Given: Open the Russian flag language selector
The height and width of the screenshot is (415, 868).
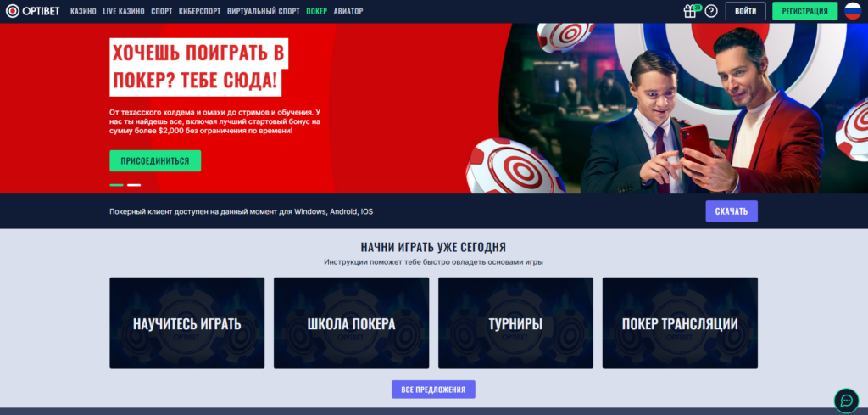Looking at the screenshot, I should (853, 11).
